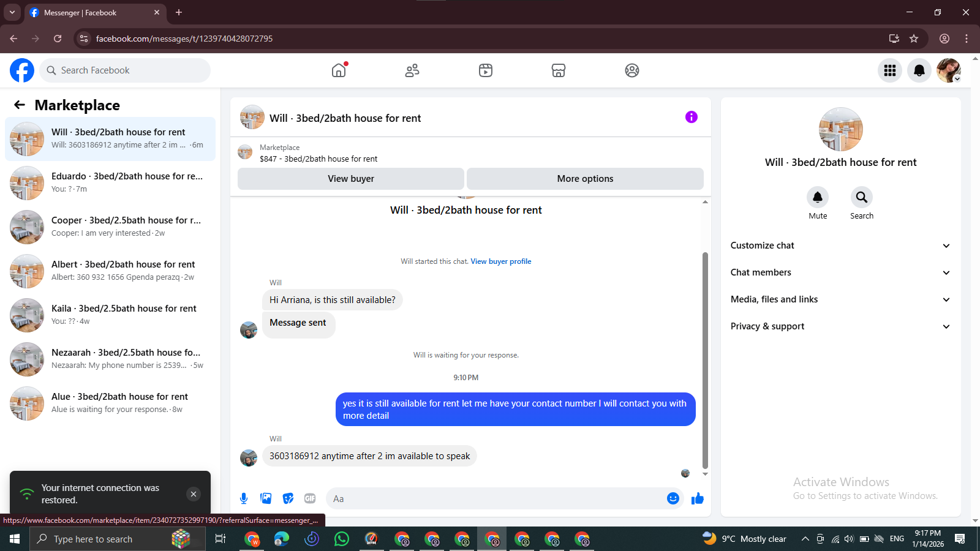This screenshot has width=980, height=551.
Task: Open the GIF picker
Action: [310, 498]
